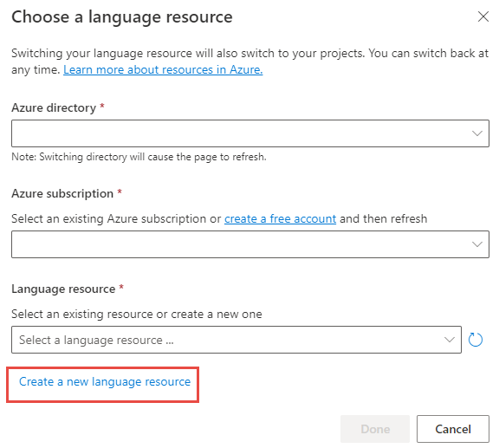The height and width of the screenshot is (448, 499).
Task: Cancel the language resource dialog
Action: click(x=453, y=429)
